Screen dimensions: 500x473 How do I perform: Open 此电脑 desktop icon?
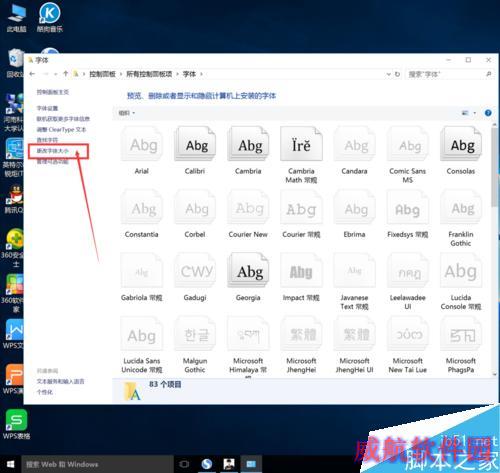click(x=16, y=17)
